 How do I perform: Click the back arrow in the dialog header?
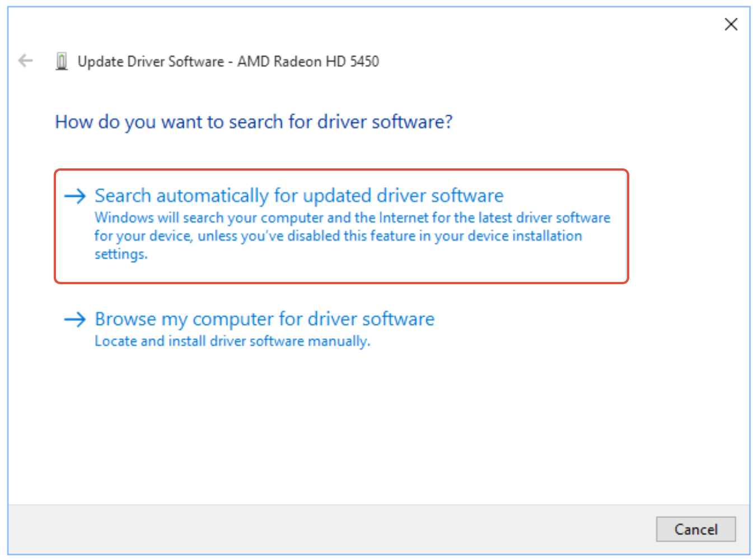coord(26,60)
